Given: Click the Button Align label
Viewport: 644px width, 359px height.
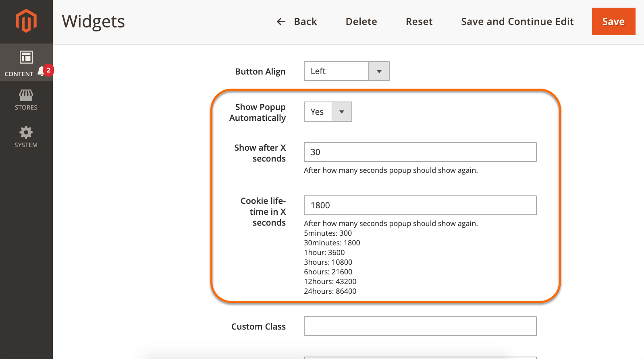Looking at the screenshot, I should (x=260, y=72).
